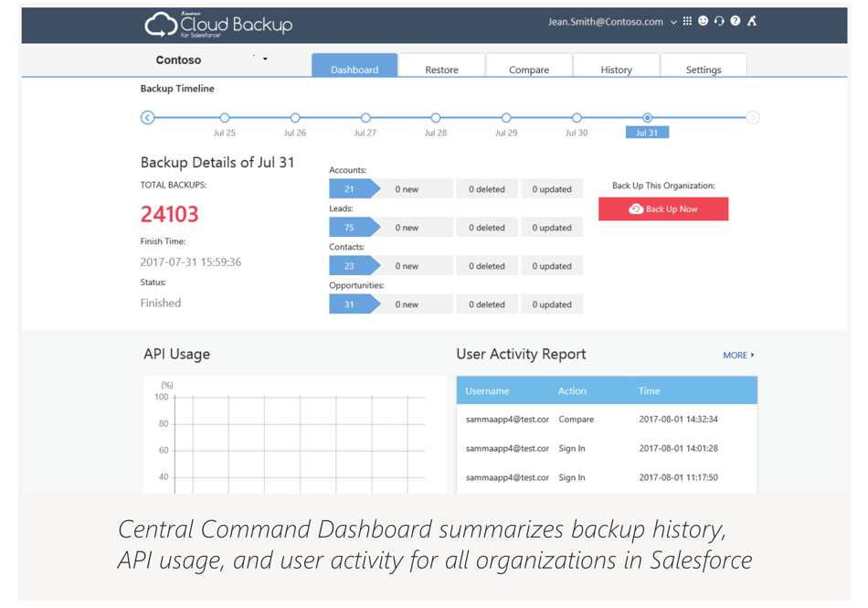Click timestamp 2017-08-01 14:32:34

[678, 419]
